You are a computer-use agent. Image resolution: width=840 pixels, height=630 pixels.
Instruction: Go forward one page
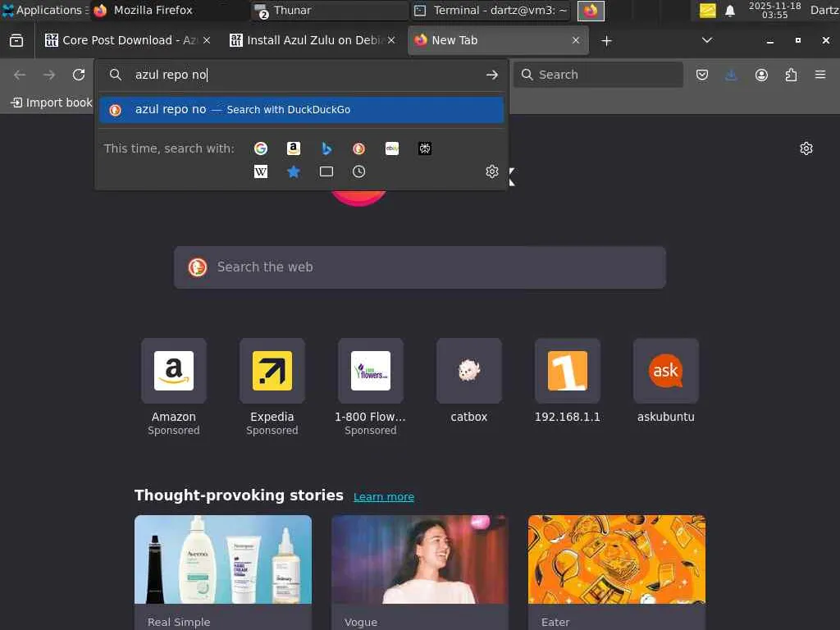49,75
